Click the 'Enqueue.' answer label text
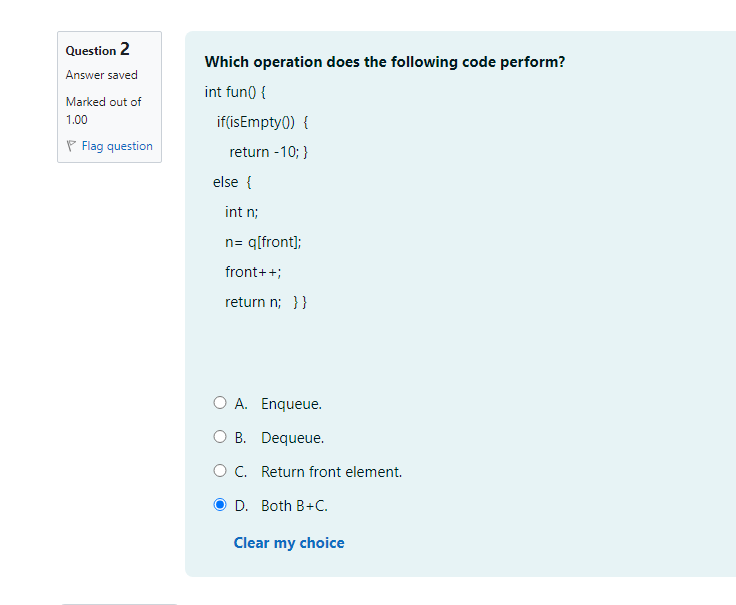Viewport: 736px width, 605px height. pos(291,404)
